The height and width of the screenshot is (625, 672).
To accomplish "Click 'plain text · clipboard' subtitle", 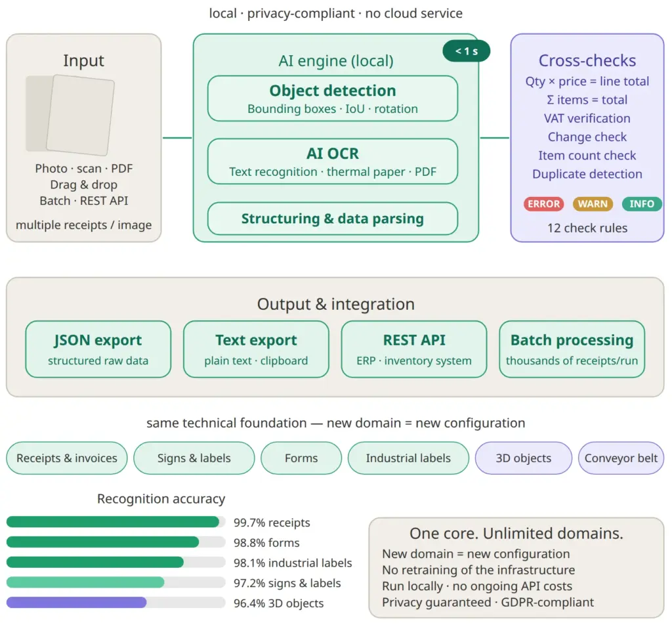I will pyautogui.click(x=257, y=360).
